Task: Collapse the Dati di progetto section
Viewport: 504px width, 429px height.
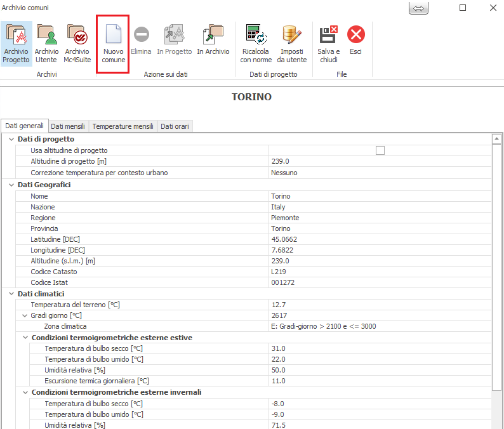Action: tap(11, 139)
